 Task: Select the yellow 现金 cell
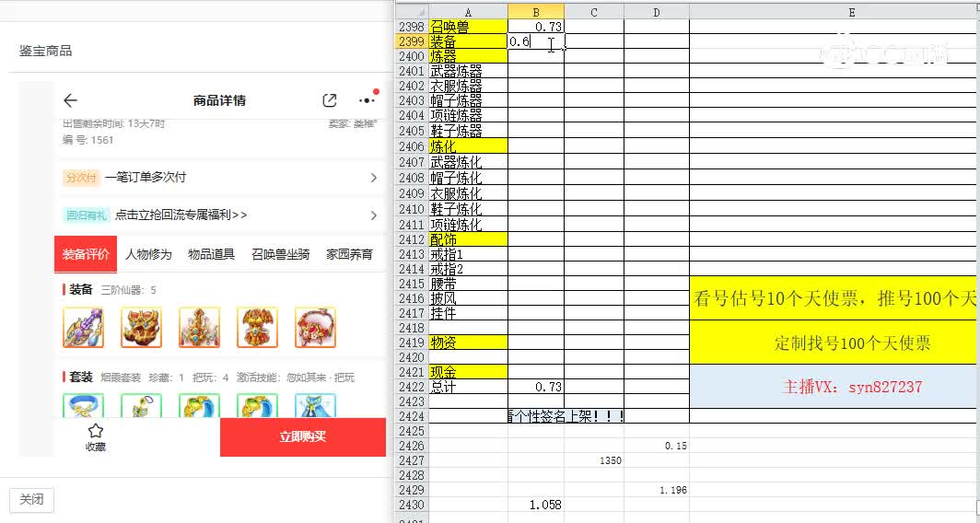coord(468,372)
